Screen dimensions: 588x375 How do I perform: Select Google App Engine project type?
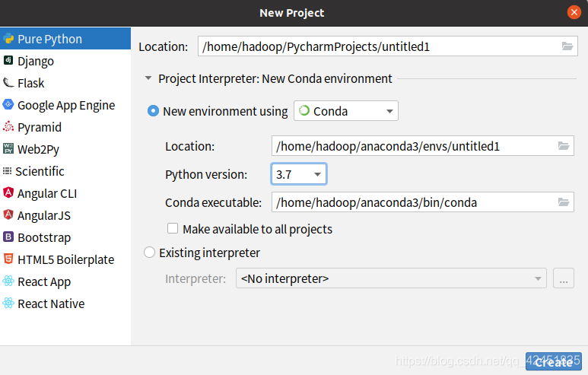pyautogui.click(x=65, y=105)
